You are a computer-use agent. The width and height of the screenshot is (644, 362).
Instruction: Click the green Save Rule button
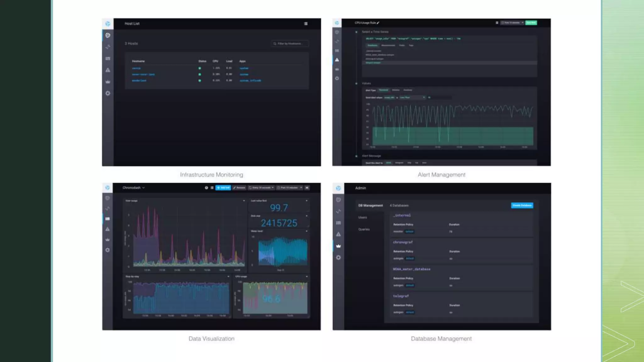[531, 23]
